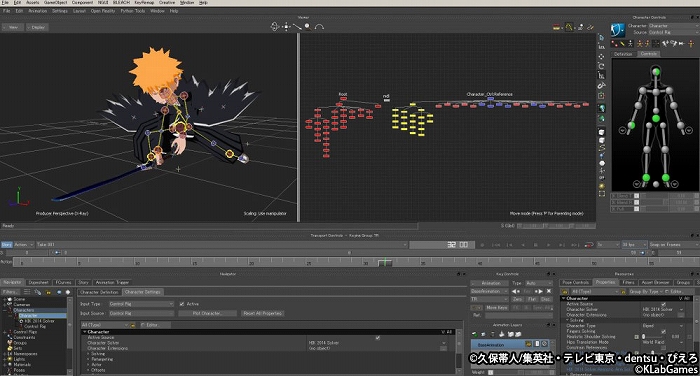
Task: Select the green right wrist effector
Action: (x=631, y=125)
